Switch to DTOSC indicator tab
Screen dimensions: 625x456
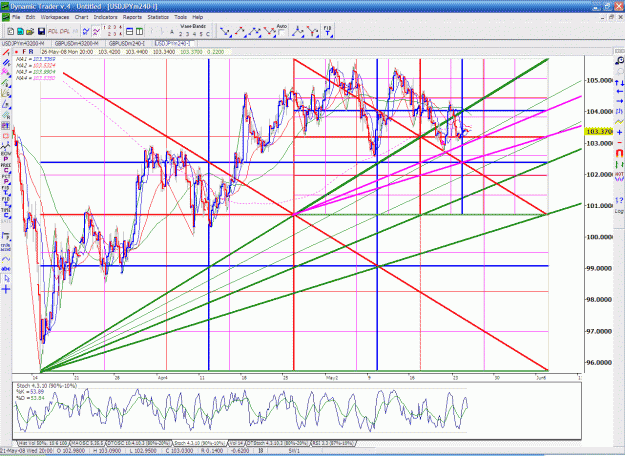tap(139, 443)
